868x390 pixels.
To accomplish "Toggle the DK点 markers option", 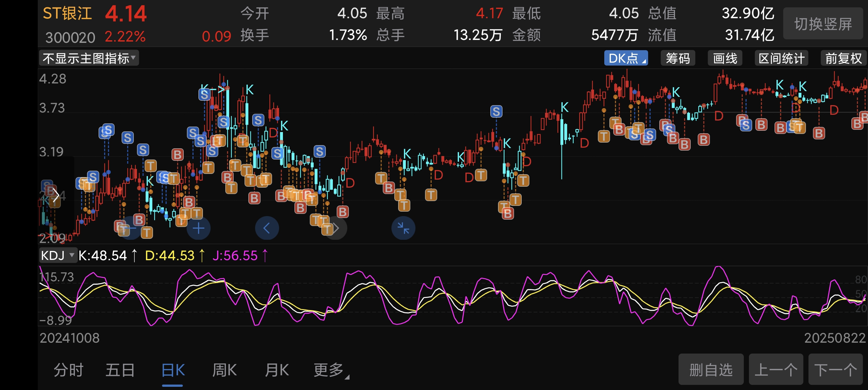I will [626, 58].
